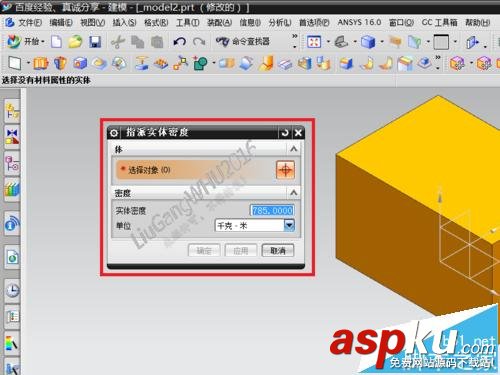Click the green Unite/Combine bodies icon
500x375 pixels.
click(x=201, y=63)
